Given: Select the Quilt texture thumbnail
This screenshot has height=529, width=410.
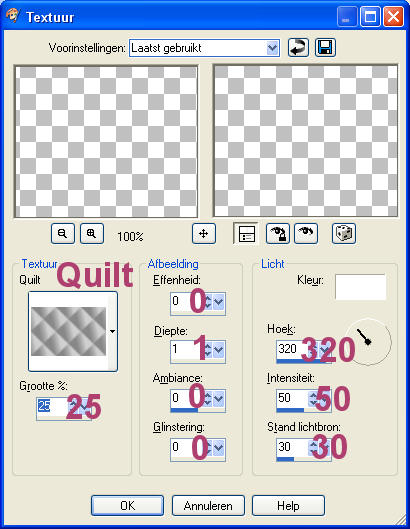Looking at the screenshot, I should 69,331.
